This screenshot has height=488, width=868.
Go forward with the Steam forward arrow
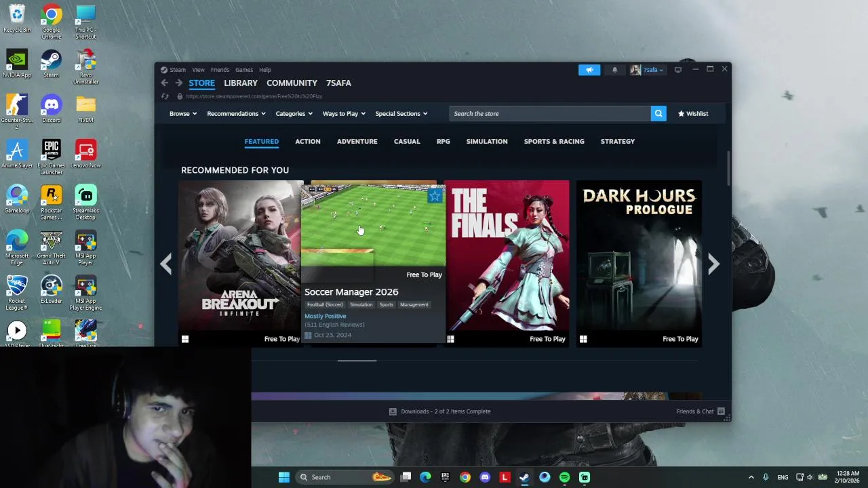coord(178,83)
